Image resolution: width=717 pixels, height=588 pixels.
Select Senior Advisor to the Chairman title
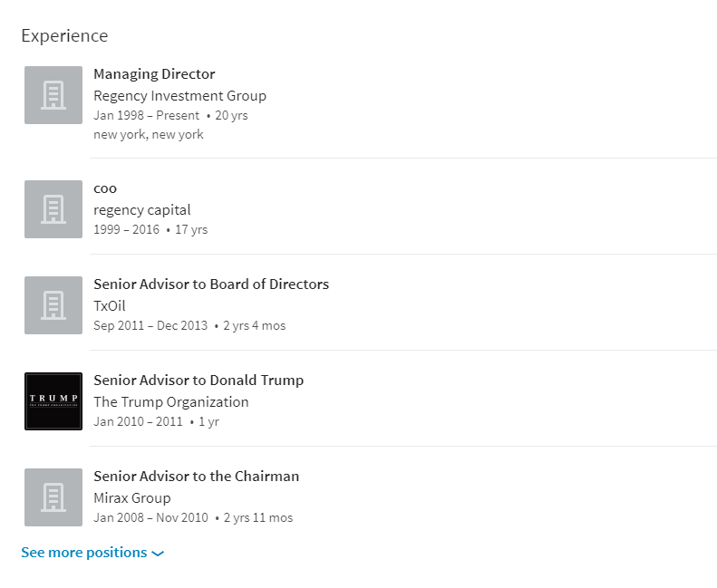point(196,477)
